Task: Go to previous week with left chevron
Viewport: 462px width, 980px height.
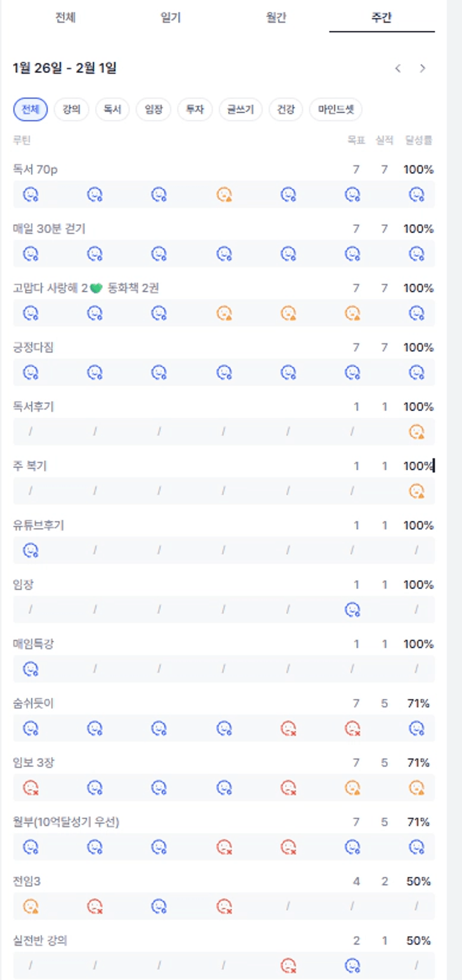Action: point(398,69)
